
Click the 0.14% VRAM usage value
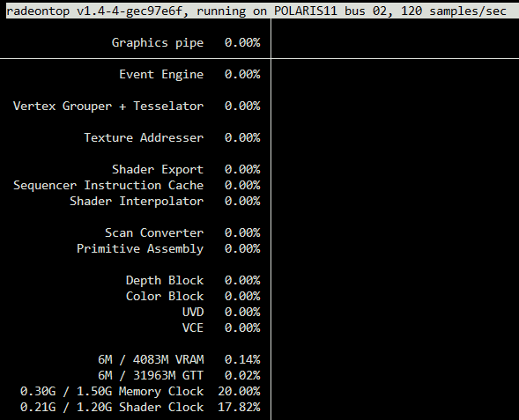(242, 359)
